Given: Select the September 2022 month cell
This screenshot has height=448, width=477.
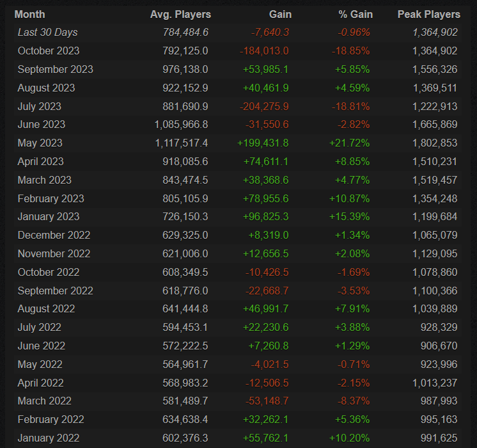Looking at the screenshot, I should [x=56, y=291].
